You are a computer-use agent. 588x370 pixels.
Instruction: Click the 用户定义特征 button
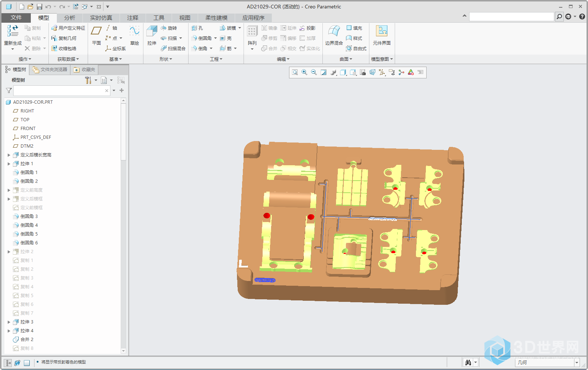68,28
